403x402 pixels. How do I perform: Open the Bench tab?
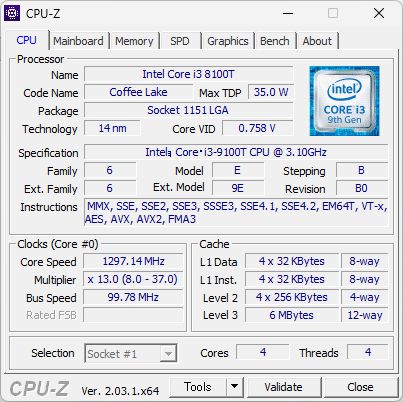tap(275, 41)
